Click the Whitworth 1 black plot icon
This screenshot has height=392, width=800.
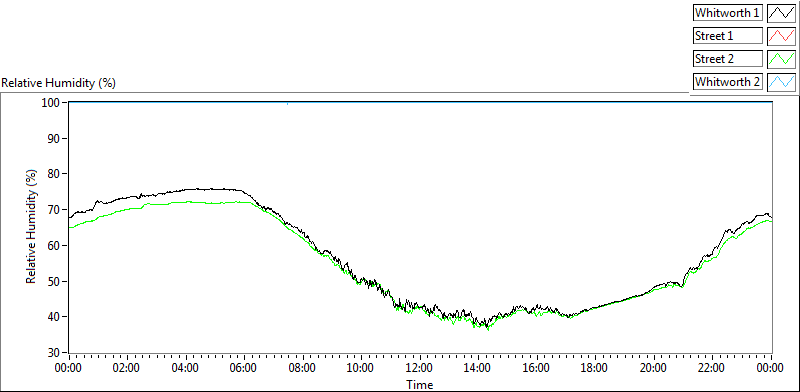(781, 13)
